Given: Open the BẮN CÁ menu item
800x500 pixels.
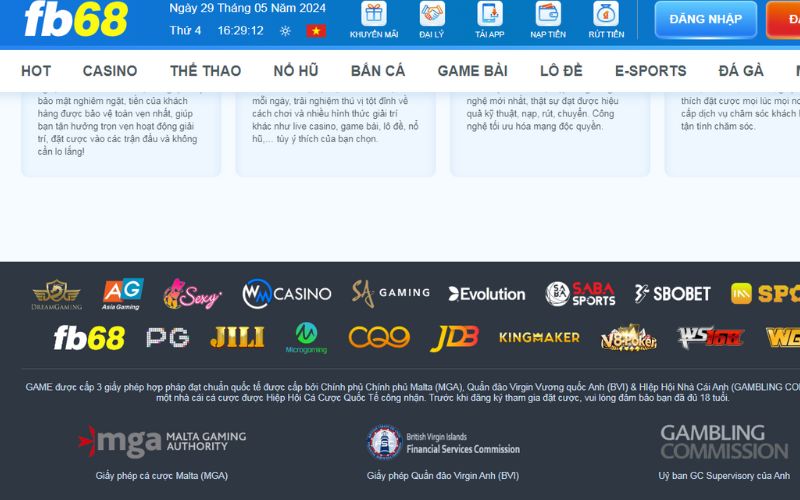Looking at the screenshot, I should pos(378,71).
